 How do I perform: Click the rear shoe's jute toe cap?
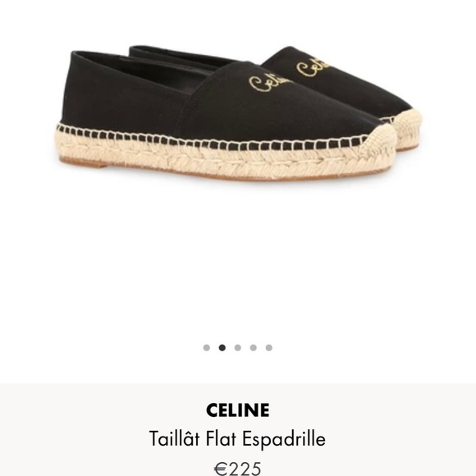[409, 126]
